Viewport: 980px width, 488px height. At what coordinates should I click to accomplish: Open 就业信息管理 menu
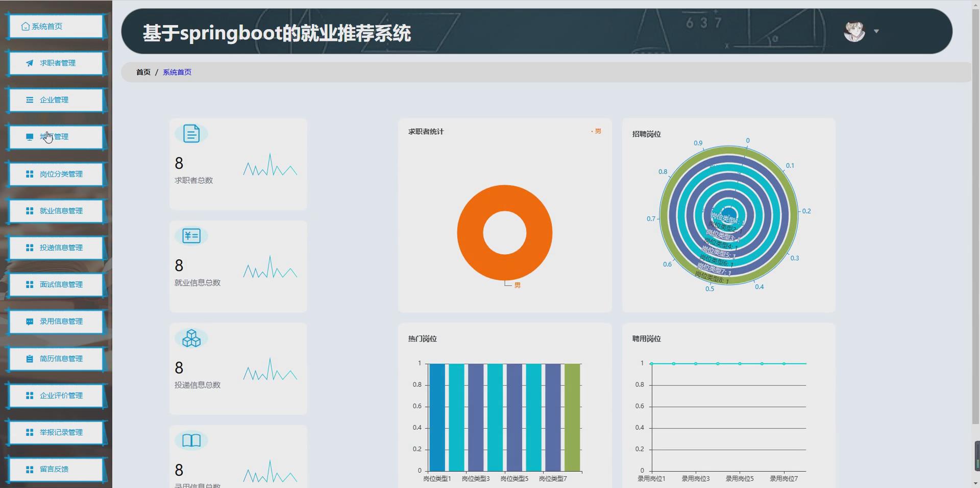pyautogui.click(x=57, y=211)
